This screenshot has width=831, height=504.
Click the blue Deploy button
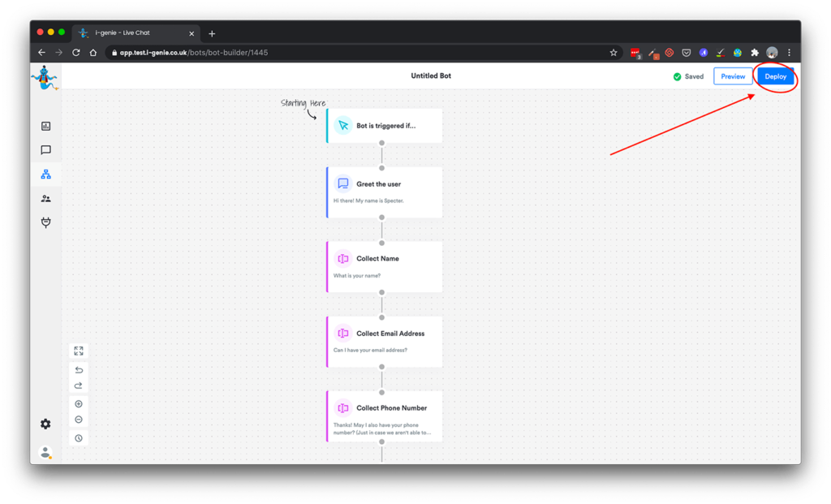point(775,76)
